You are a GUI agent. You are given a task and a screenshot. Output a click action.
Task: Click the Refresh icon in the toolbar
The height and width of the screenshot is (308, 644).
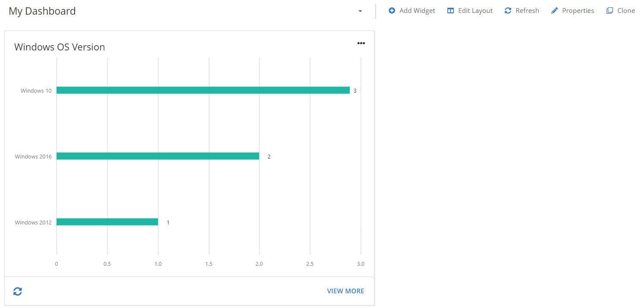pyautogui.click(x=508, y=10)
